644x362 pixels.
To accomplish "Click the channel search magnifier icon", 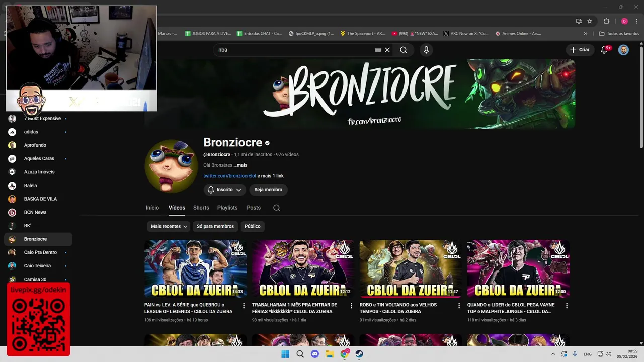I will (277, 208).
